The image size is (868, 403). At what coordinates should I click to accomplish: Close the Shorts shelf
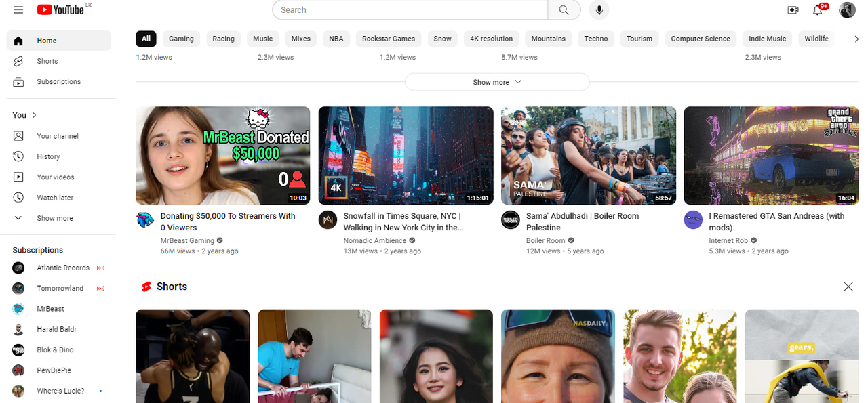pos(848,287)
